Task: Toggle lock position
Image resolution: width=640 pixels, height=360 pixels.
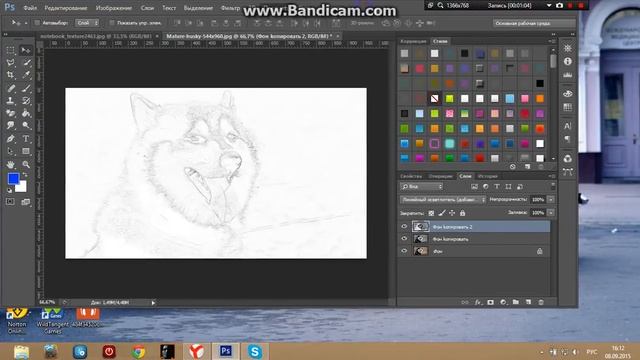Action: click(x=452, y=213)
